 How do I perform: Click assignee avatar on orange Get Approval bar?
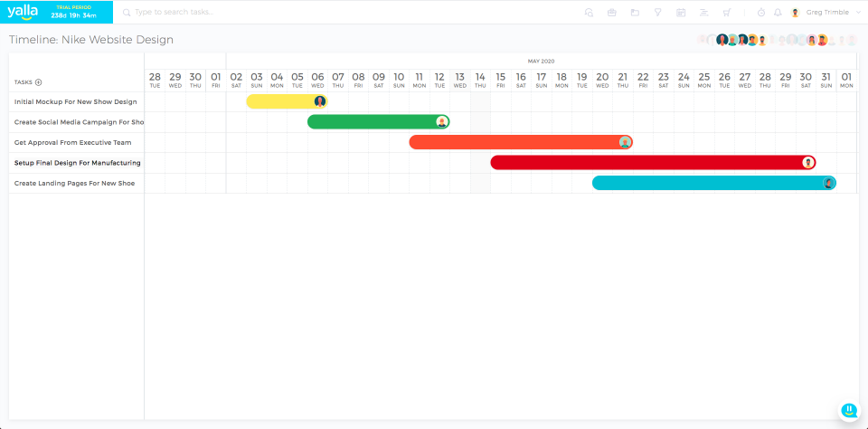pyautogui.click(x=625, y=142)
